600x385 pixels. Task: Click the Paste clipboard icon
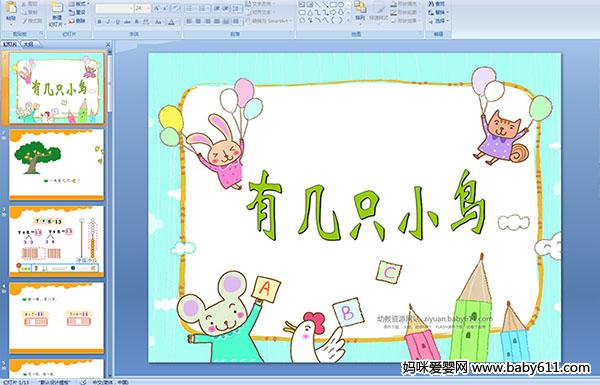[x=11, y=8]
